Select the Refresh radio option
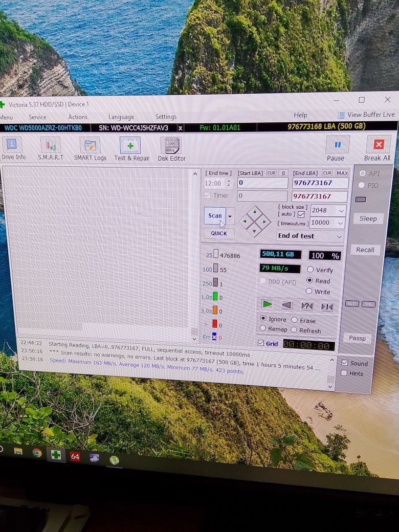The width and height of the screenshot is (399, 532). (294, 329)
